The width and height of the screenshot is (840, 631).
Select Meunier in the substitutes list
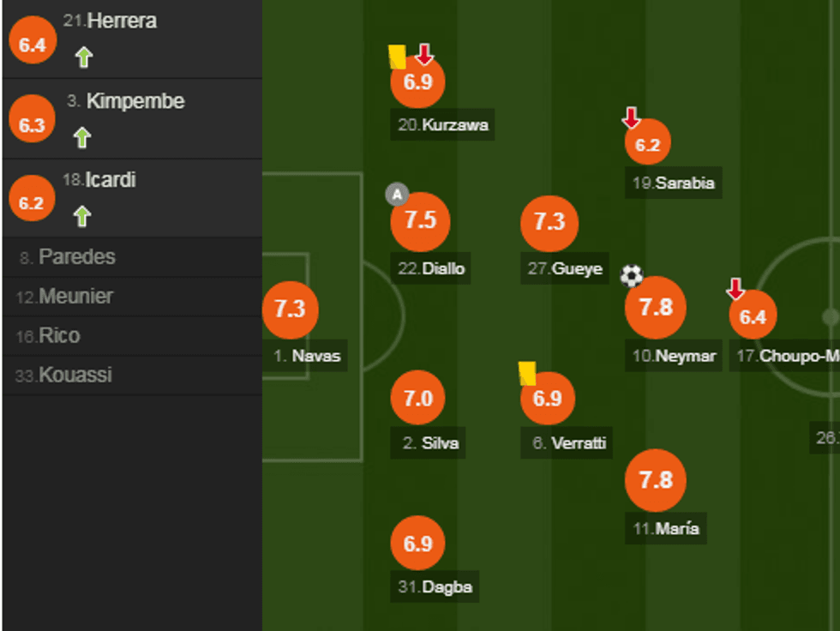[75, 297]
